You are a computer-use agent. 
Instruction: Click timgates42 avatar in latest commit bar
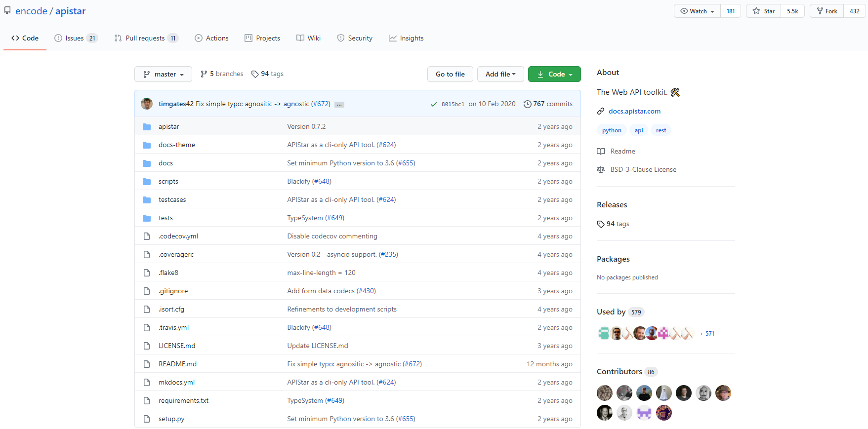tap(147, 104)
